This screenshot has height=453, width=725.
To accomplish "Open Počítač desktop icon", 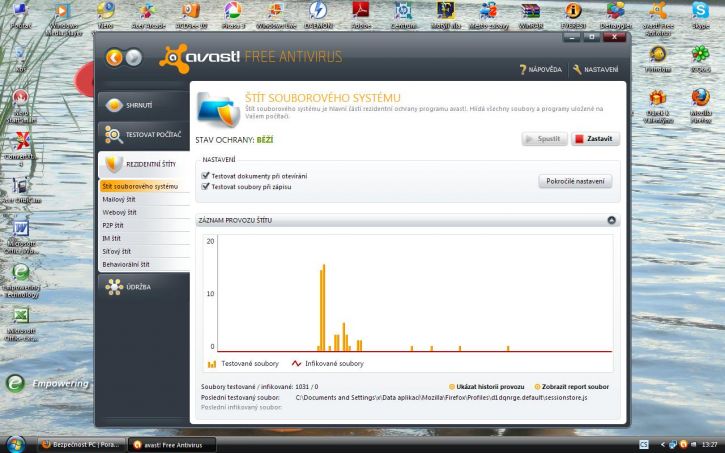I will [20, 15].
